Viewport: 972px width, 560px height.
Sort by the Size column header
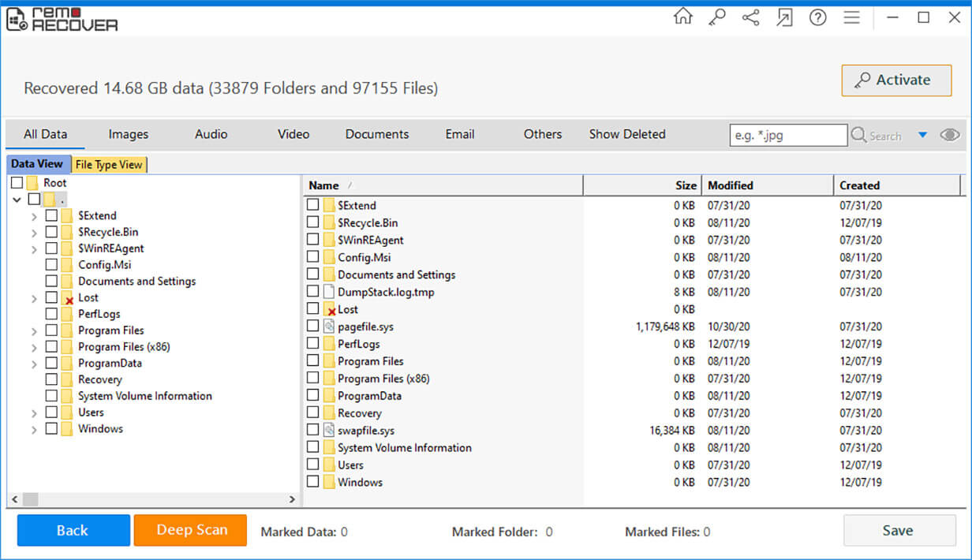[x=641, y=185]
